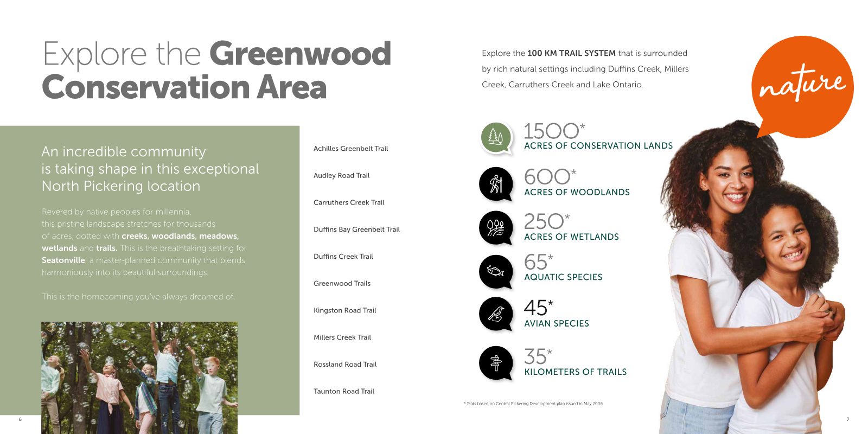The height and width of the screenshot is (434, 868).
Task: Click page number 7
Action: point(848,419)
